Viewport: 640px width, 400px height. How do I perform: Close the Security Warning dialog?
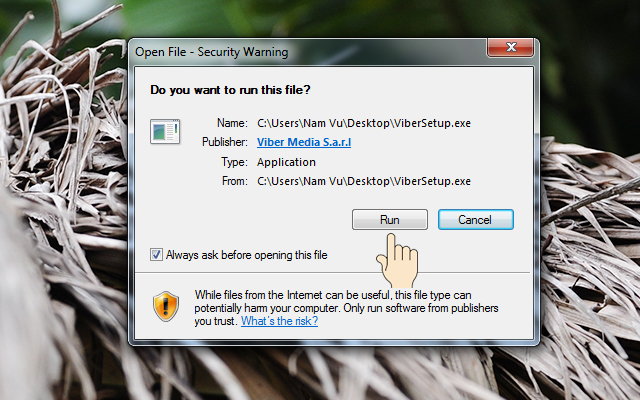pos(510,50)
